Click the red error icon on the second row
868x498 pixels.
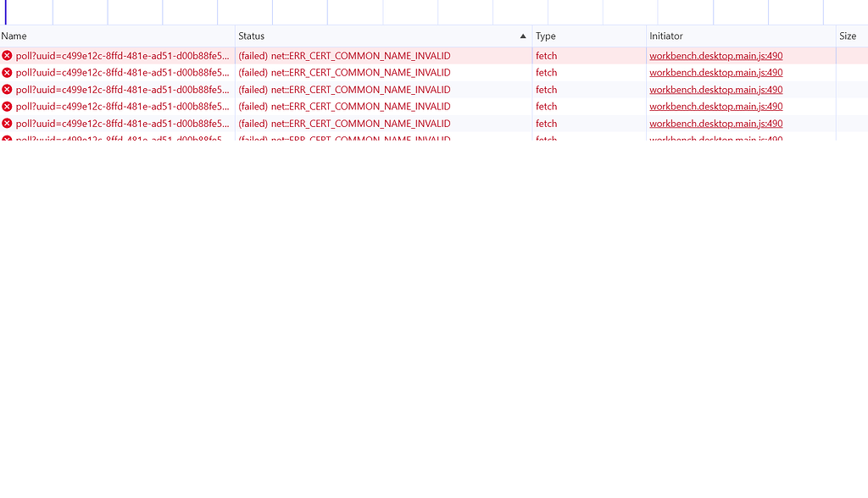[7, 72]
